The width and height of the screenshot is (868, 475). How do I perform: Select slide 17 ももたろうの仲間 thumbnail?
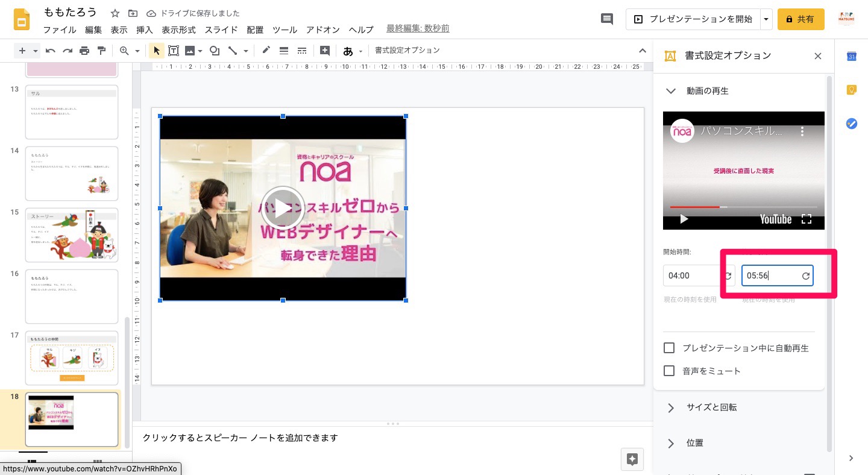coord(72,358)
